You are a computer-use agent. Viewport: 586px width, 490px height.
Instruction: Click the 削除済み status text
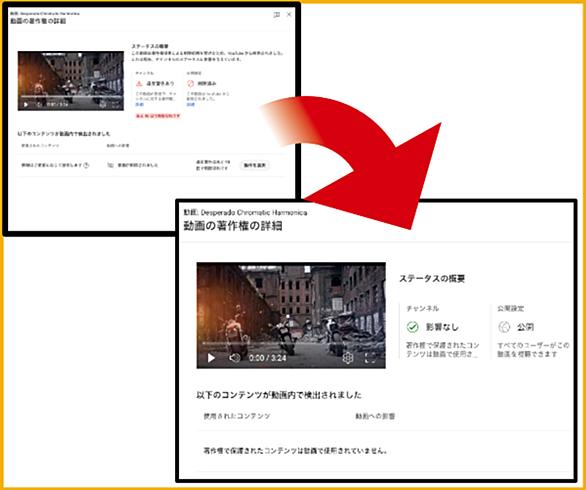point(207,83)
